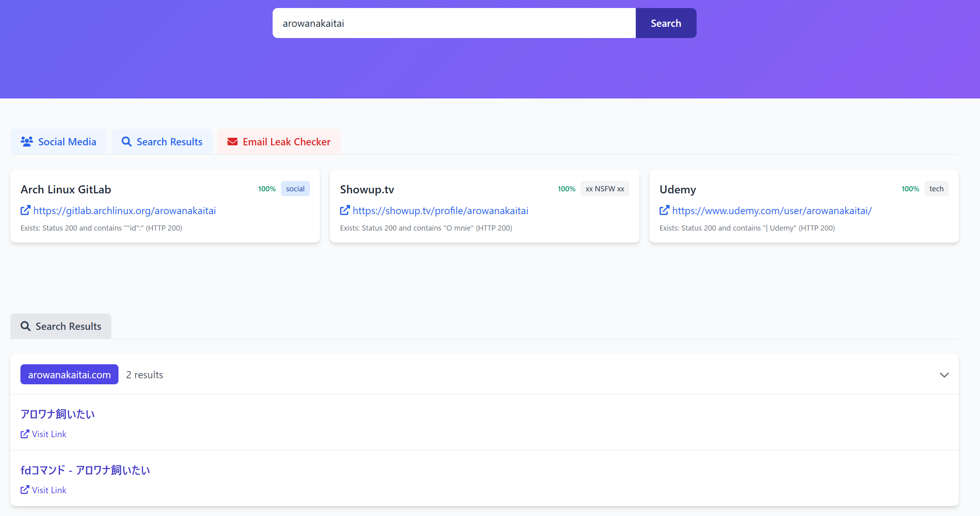
Task: Open the udemy.com user profile link
Action: click(771, 211)
